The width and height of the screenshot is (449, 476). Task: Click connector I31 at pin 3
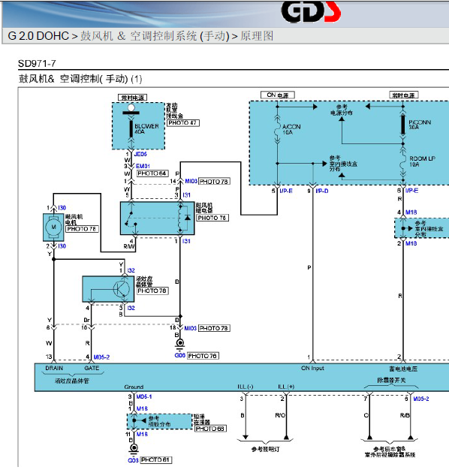coord(186,195)
